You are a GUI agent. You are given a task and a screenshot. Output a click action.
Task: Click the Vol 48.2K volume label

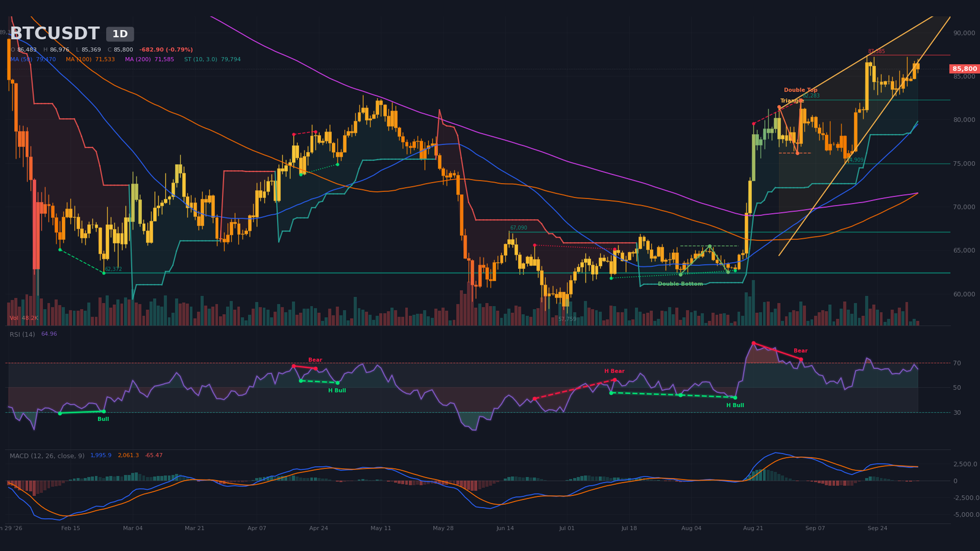[x=24, y=318]
